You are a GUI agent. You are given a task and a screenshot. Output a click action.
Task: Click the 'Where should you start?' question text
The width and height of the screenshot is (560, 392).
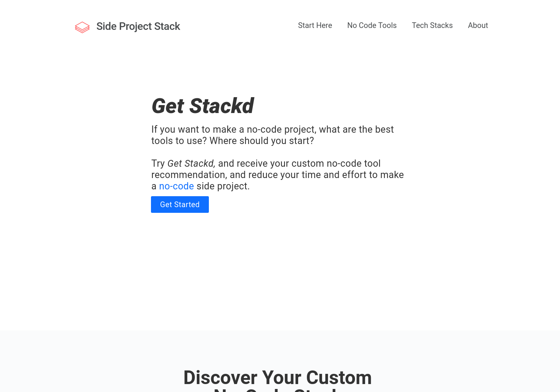(262, 141)
